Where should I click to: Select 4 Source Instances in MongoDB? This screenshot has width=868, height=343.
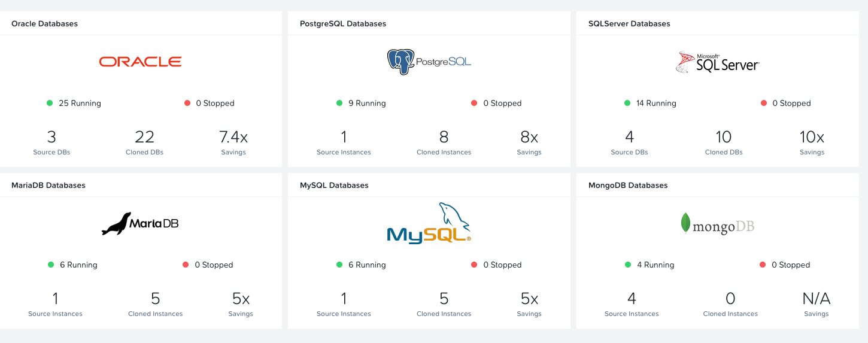[632, 304]
